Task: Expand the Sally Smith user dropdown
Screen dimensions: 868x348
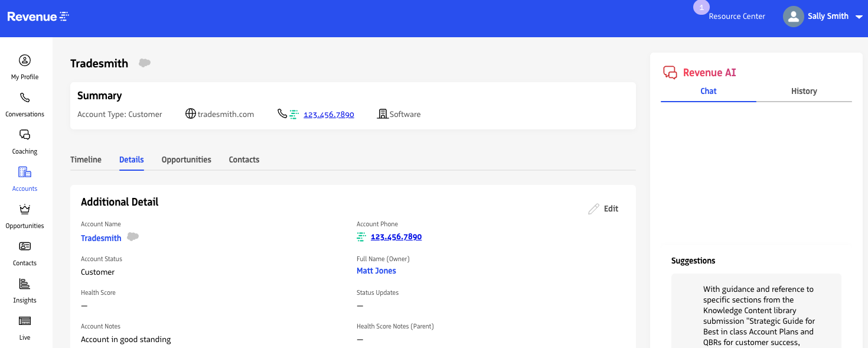Action: pos(859,17)
